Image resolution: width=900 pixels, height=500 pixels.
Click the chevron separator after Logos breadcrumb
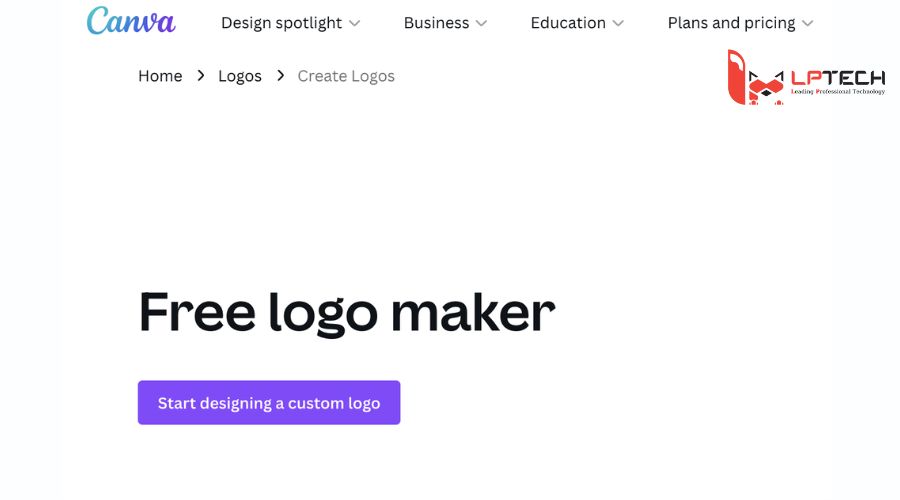tap(280, 76)
